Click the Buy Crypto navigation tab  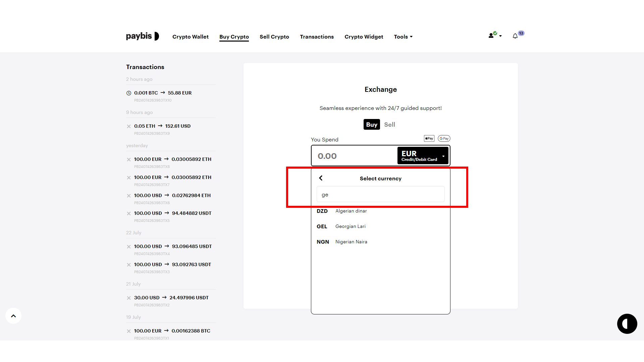tap(234, 37)
